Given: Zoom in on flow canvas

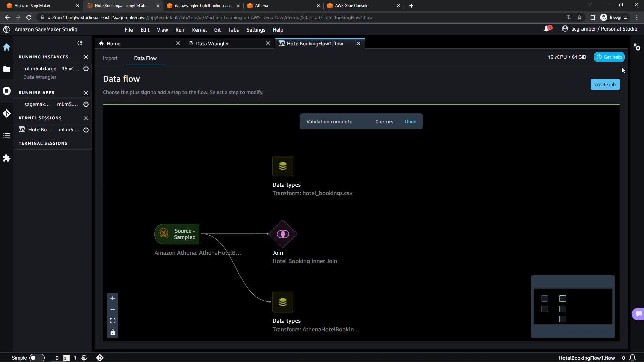Looking at the screenshot, I should pos(113,298).
